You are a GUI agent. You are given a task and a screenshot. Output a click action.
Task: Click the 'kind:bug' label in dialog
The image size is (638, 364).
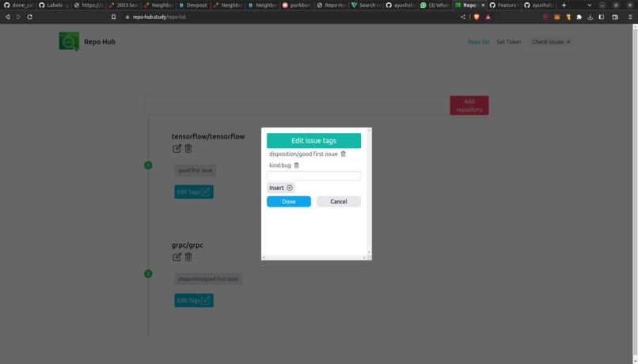point(280,165)
